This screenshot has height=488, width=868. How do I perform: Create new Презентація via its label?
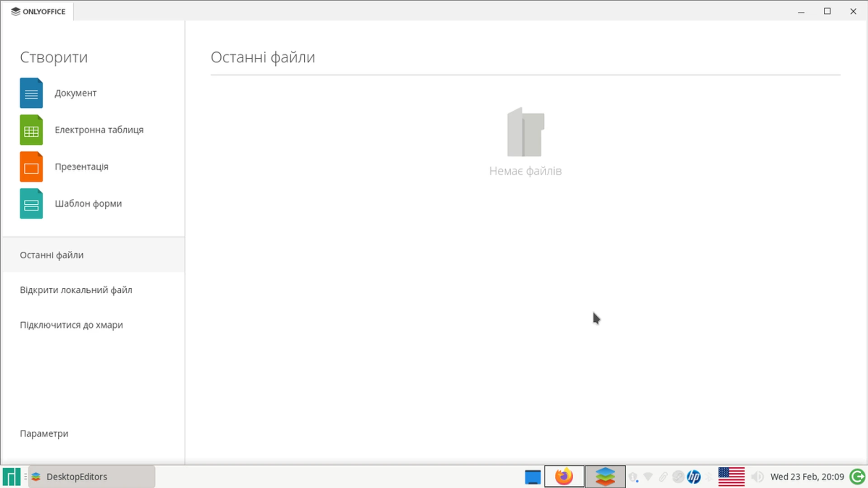(81, 167)
